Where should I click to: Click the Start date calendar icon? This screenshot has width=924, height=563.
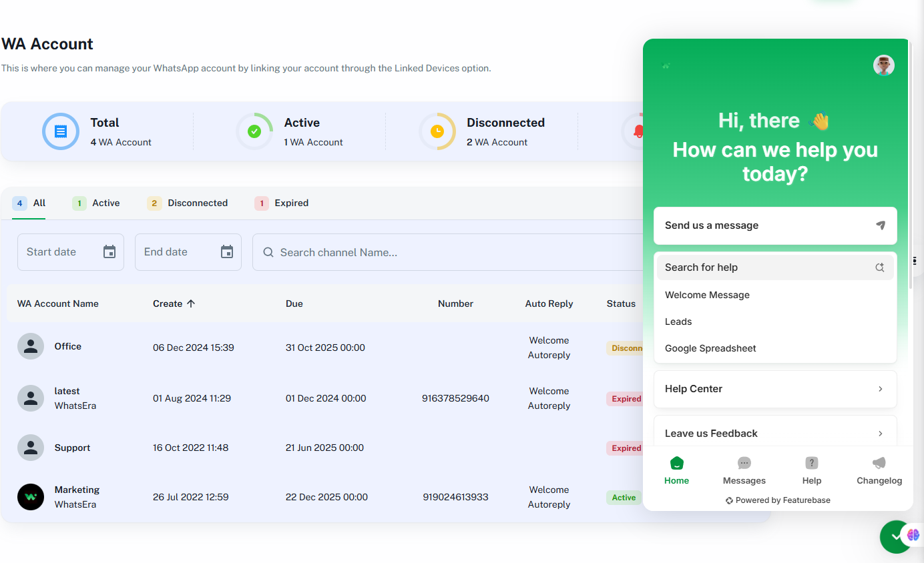pos(109,252)
